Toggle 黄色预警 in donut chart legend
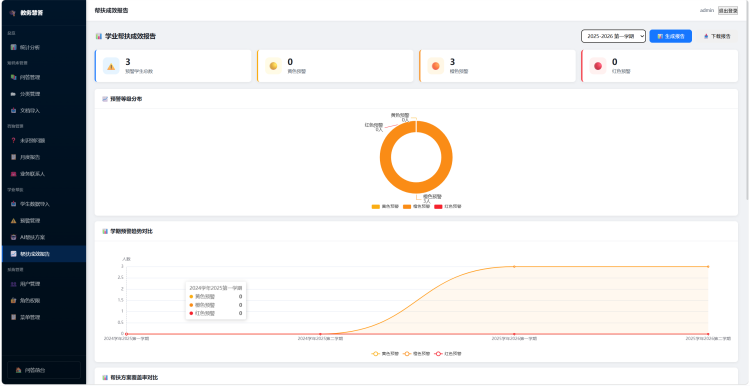 [385, 207]
